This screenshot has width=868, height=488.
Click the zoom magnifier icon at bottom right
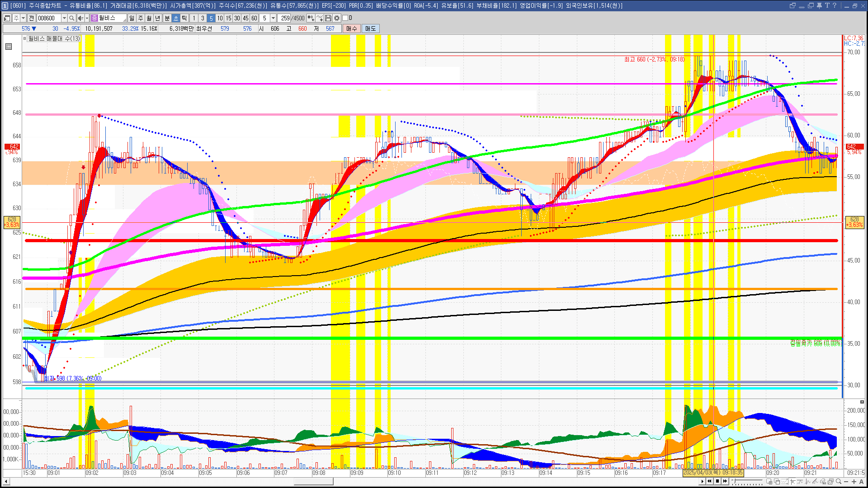(x=839, y=482)
